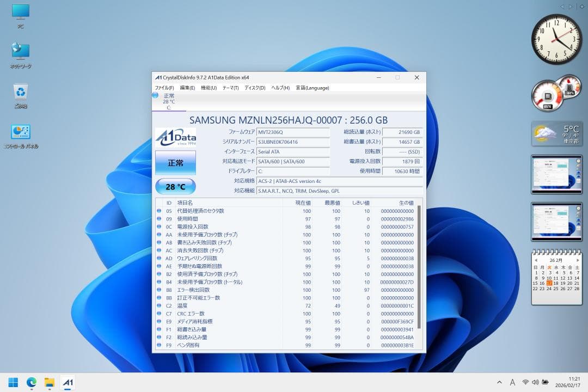Click the interface field Serial ATA
588x392 pixels.
coord(293,151)
